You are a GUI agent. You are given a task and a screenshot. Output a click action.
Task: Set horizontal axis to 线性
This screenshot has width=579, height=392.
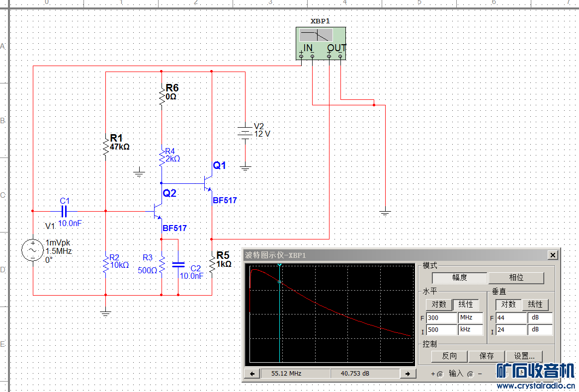pyautogui.click(x=466, y=305)
